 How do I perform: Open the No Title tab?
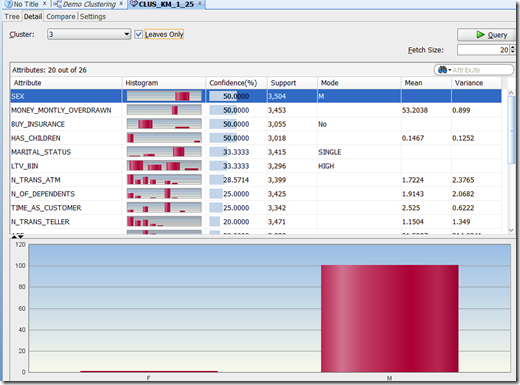pyautogui.click(x=26, y=4)
